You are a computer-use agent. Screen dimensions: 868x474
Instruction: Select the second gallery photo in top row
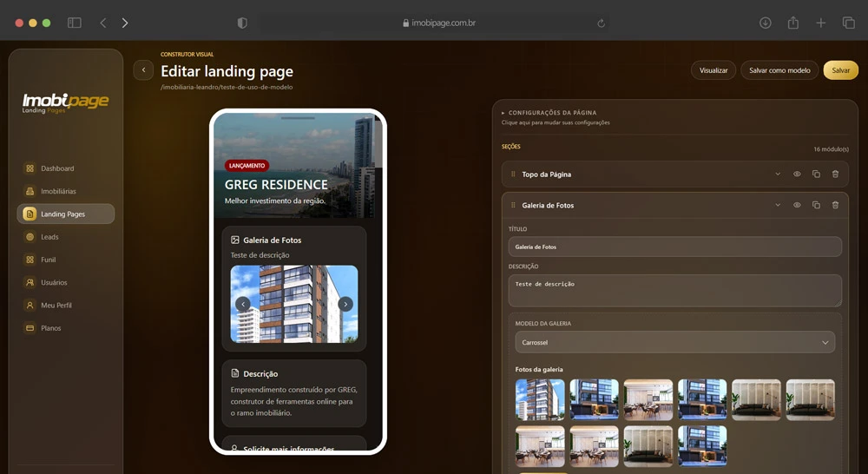[594, 399]
